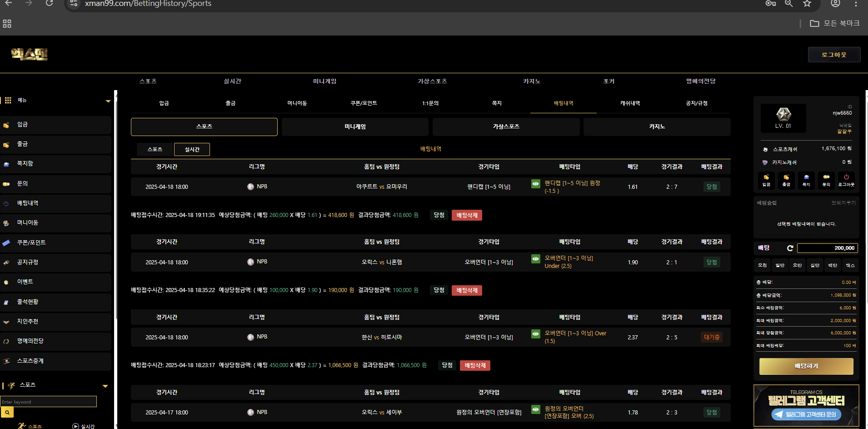Toggle eye icon on 오릭스 vs 니혼햄 bet
The height and width of the screenshot is (429, 868).
pyautogui.click(x=536, y=259)
